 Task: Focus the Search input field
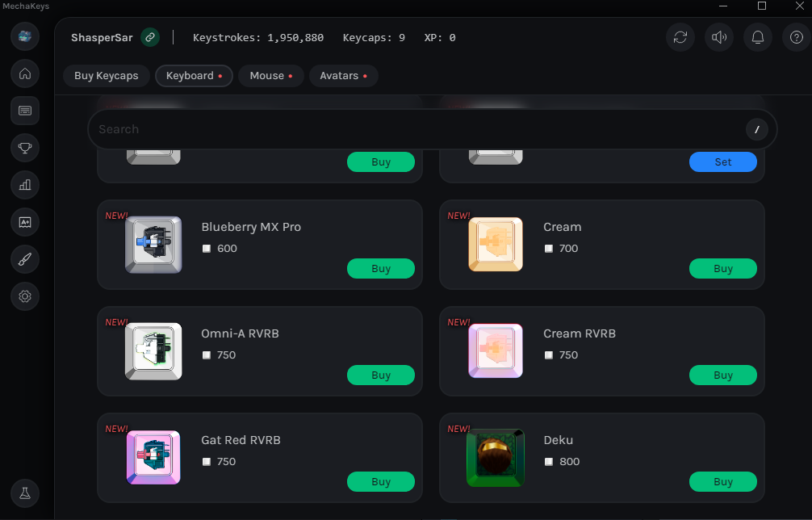(433, 129)
